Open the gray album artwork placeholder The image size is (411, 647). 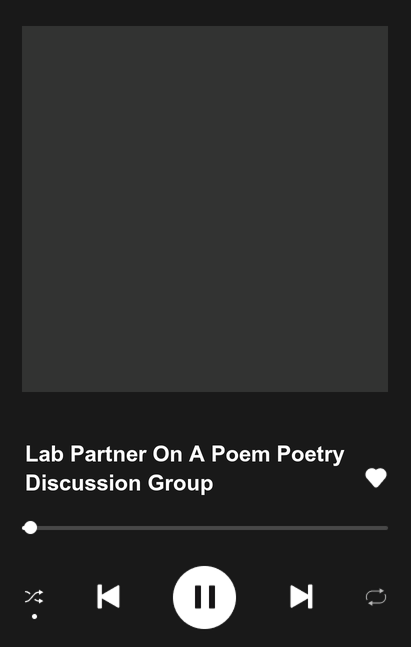tap(205, 209)
